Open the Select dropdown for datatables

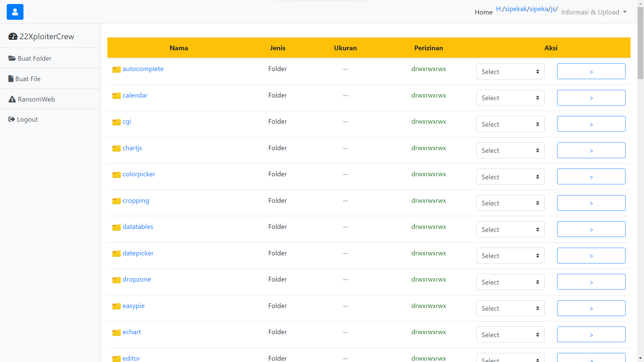coord(510,229)
